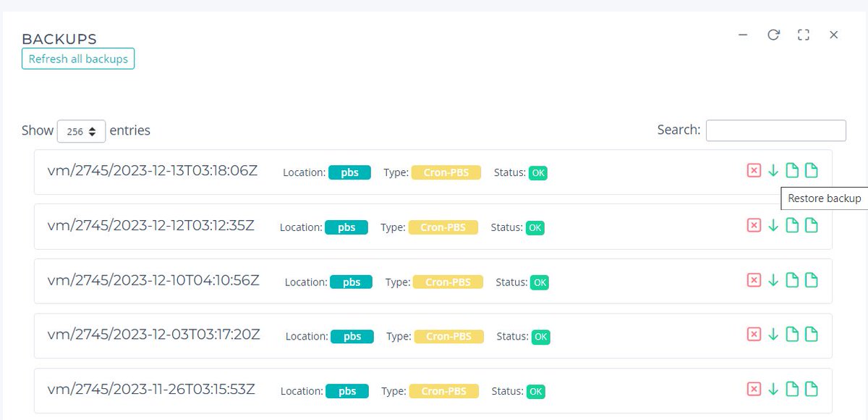
Task: Click right file icon for 2023-11-26T03:15:53Z backup
Action: (x=812, y=390)
